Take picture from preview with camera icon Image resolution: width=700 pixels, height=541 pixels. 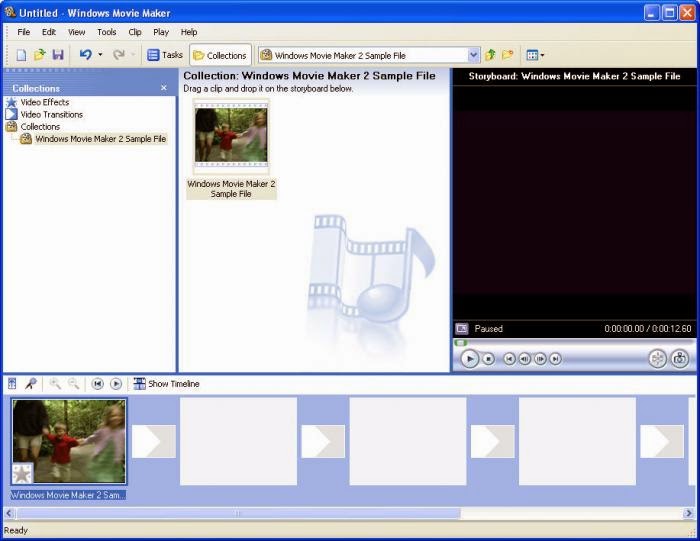(x=679, y=358)
